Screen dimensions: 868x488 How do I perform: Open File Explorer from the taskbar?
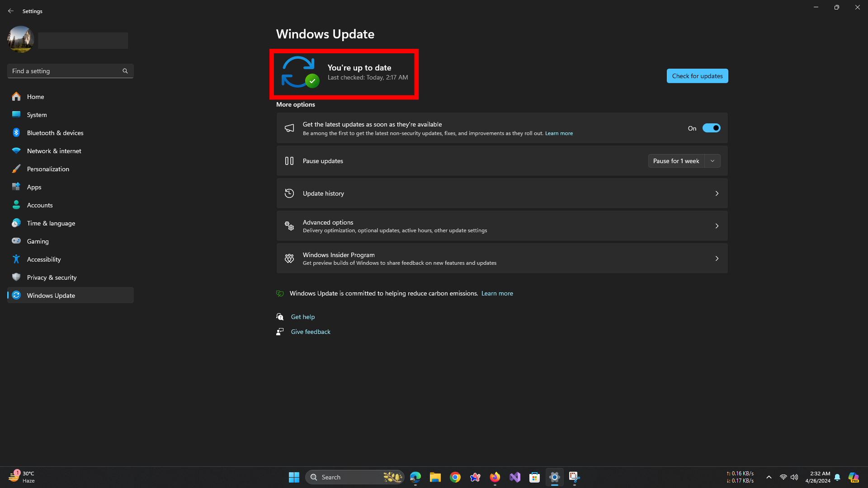(x=435, y=477)
